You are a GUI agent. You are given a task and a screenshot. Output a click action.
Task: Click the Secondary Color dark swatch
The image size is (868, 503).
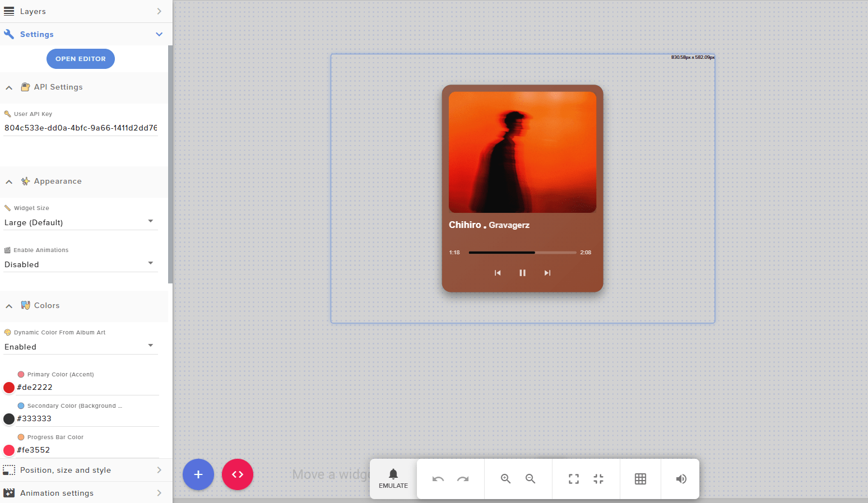click(9, 419)
